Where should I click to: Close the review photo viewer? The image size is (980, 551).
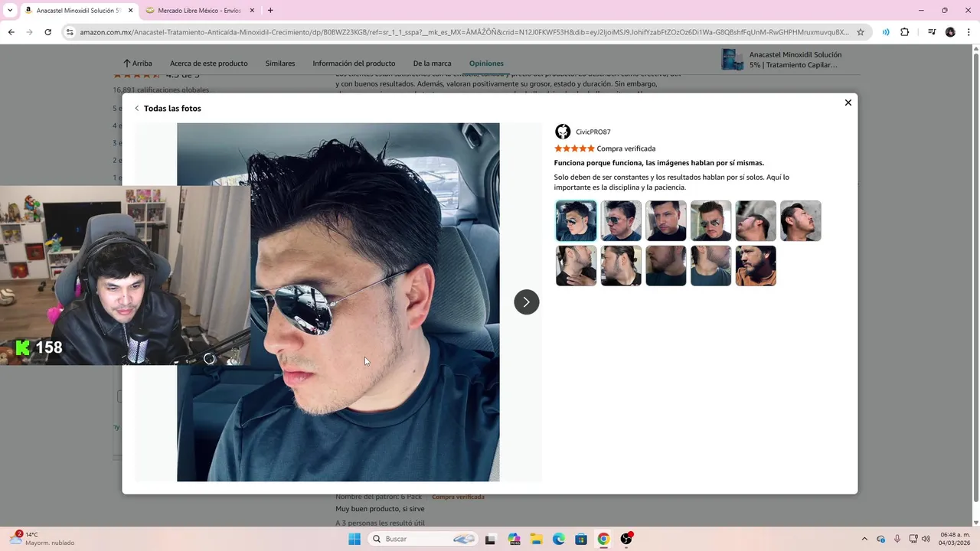tap(848, 103)
